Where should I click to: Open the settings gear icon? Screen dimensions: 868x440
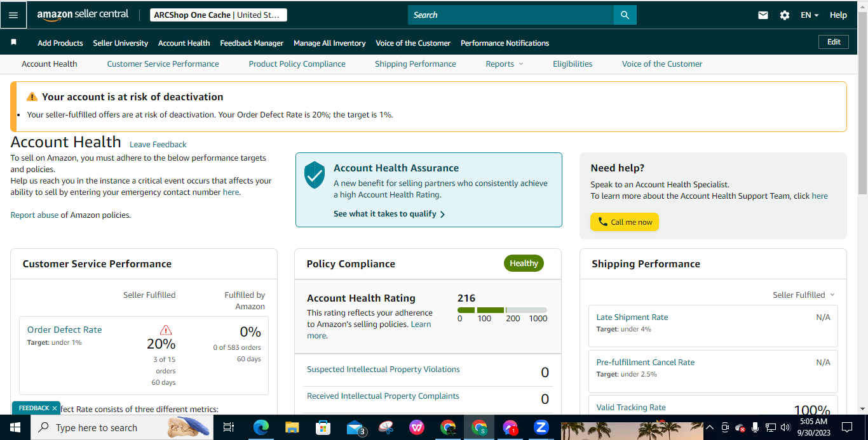point(785,15)
